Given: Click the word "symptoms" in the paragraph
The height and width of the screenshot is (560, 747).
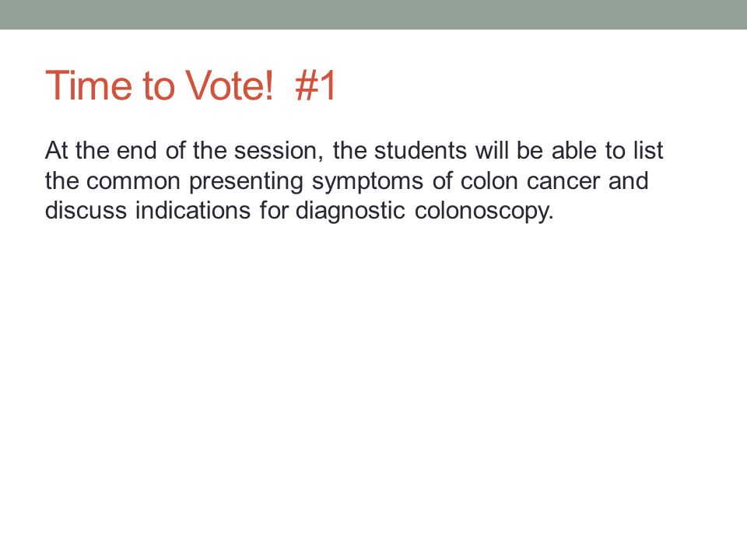Looking at the screenshot, I should 367,182.
